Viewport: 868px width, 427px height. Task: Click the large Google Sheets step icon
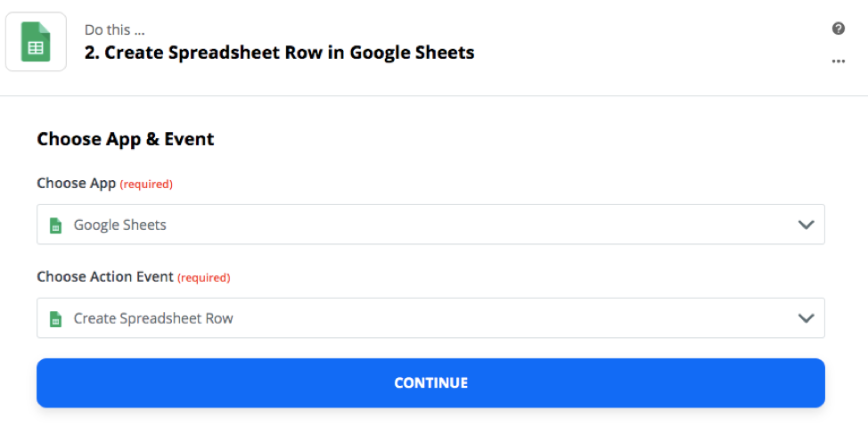[36, 42]
